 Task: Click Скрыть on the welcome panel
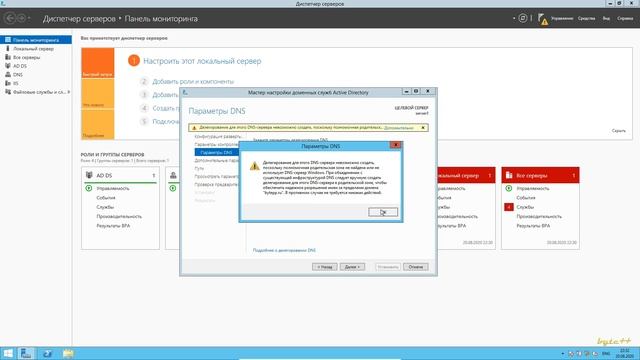click(618, 131)
